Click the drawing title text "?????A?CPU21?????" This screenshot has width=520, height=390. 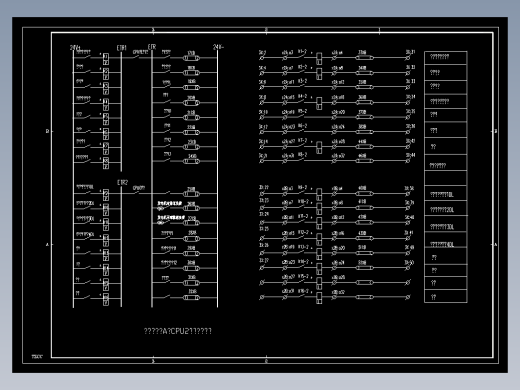pos(178,331)
